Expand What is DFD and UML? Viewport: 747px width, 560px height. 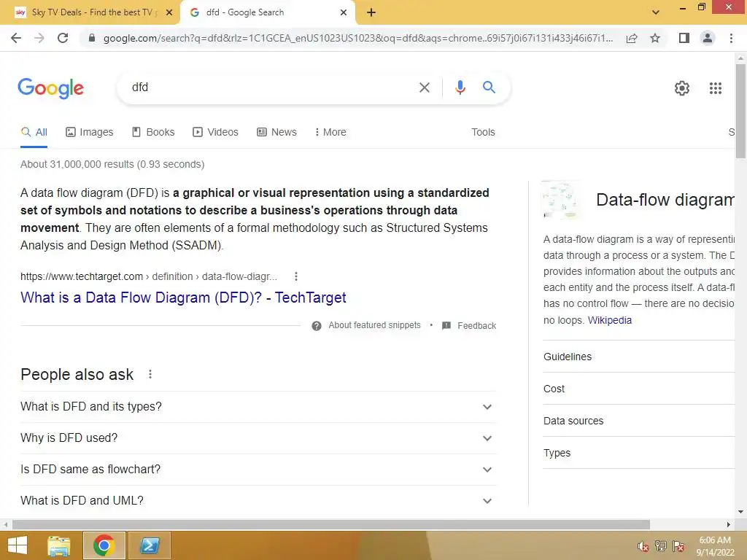pyautogui.click(x=258, y=501)
